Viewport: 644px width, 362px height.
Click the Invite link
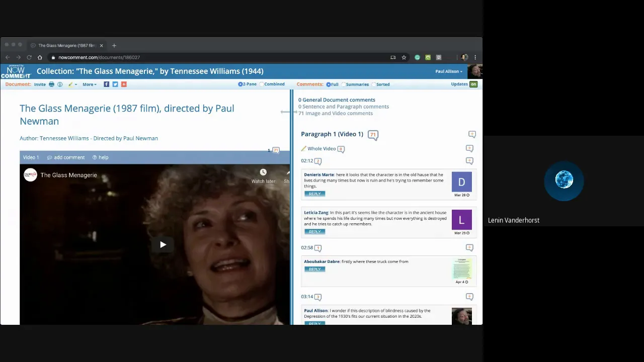40,84
